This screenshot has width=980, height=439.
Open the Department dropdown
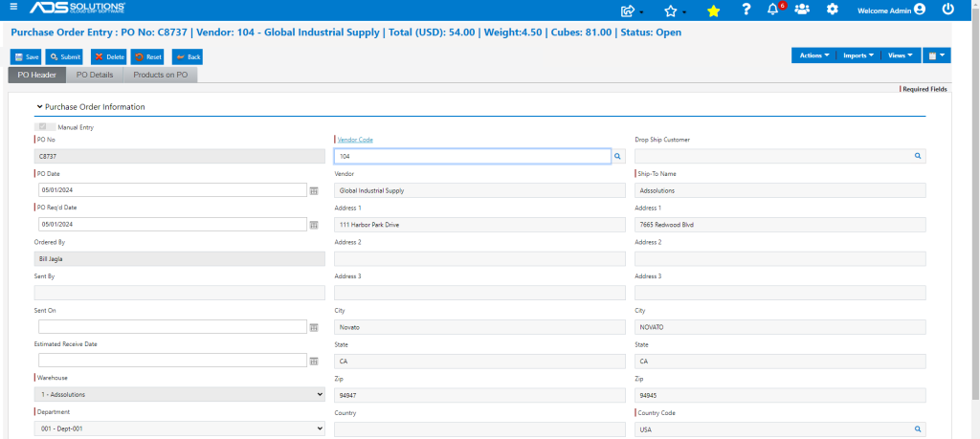tap(180, 429)
